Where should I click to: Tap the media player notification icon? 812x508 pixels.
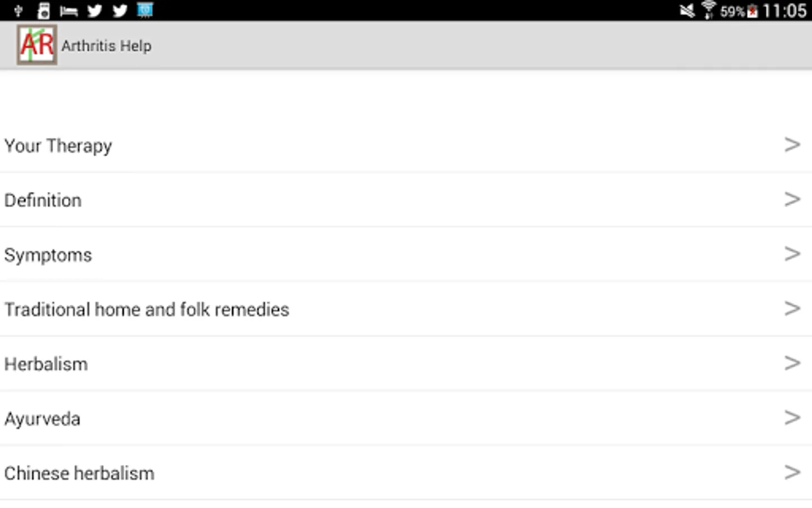(43, 11)
